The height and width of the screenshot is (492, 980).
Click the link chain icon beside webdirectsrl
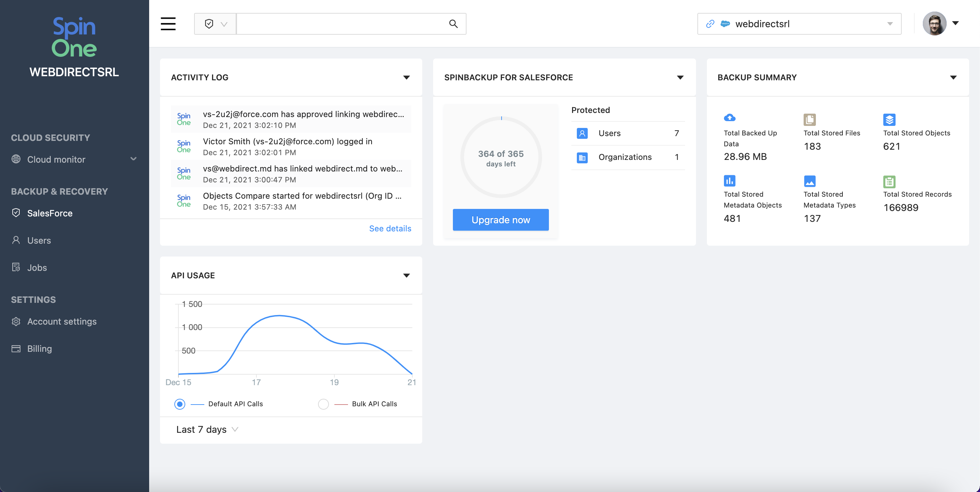(710, 23)
